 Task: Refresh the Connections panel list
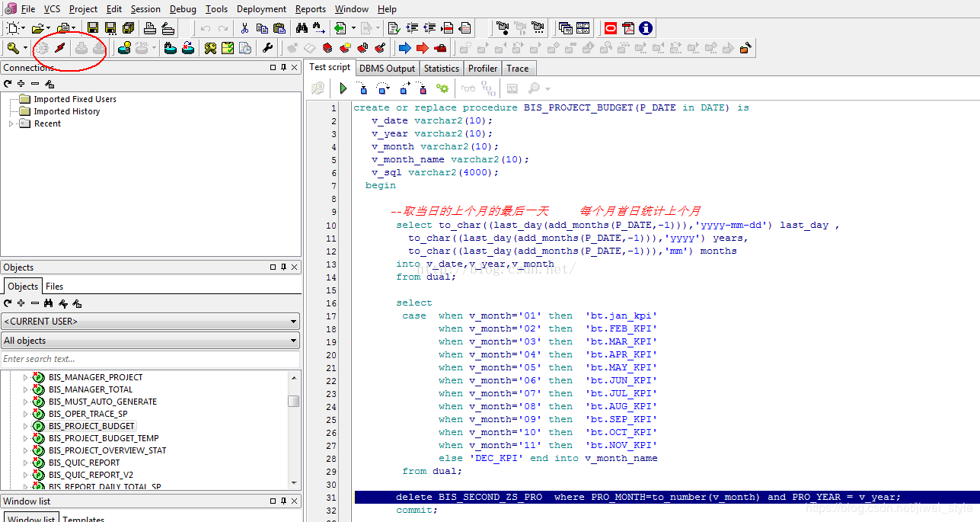point(8,84)
